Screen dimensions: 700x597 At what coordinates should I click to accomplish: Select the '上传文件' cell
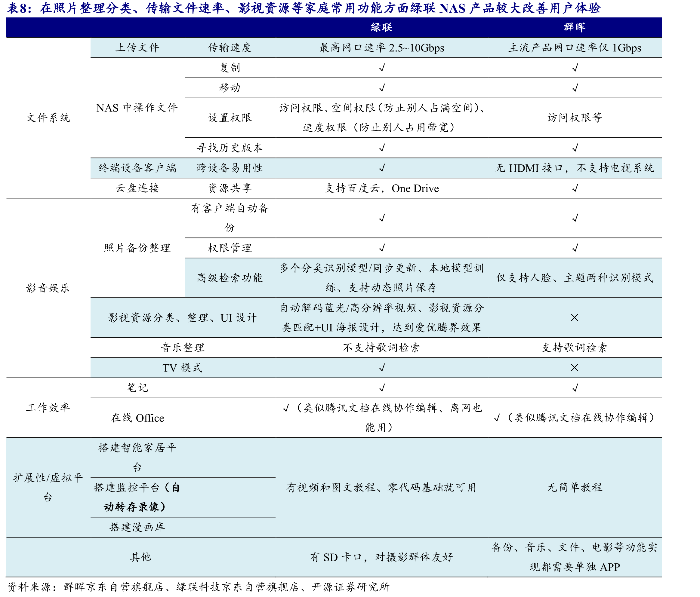[x=137, y=47]
